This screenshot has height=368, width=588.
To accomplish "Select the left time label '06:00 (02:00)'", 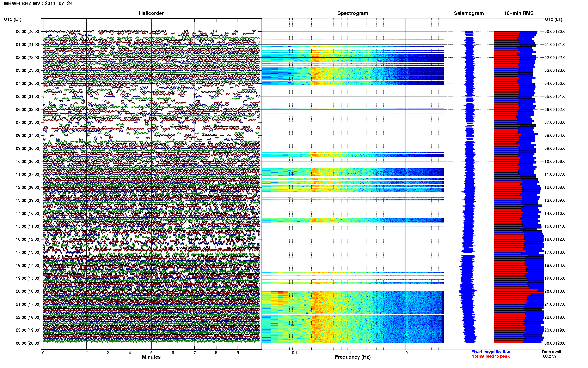I will click(28, 109).
